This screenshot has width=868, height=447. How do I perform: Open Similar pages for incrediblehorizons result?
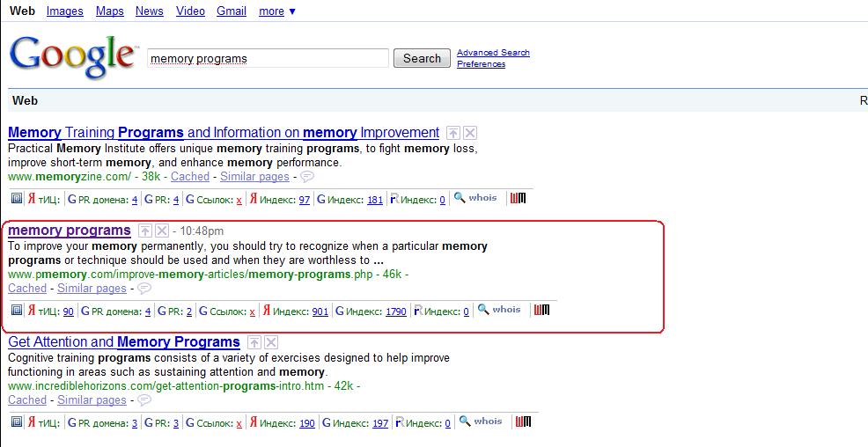[x=92, y=400]
